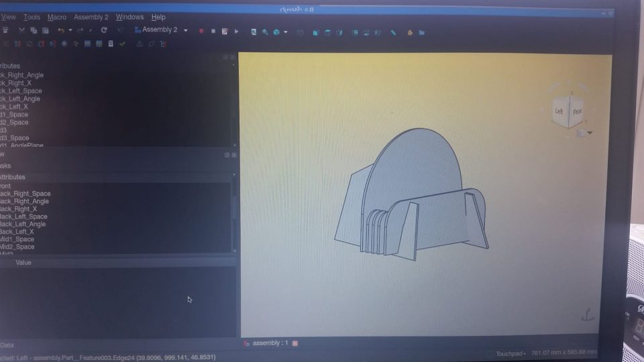Click the Copy icon in toolbar

point(34,30)
